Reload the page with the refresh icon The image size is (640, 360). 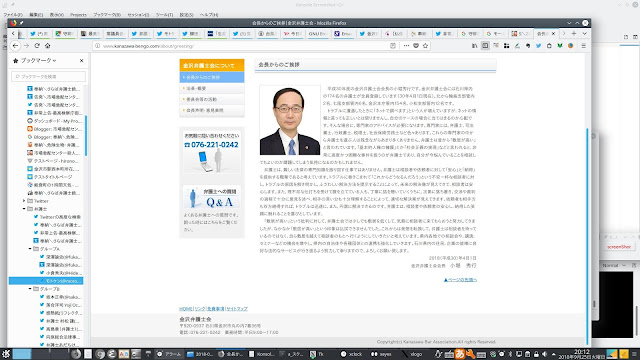37,46
